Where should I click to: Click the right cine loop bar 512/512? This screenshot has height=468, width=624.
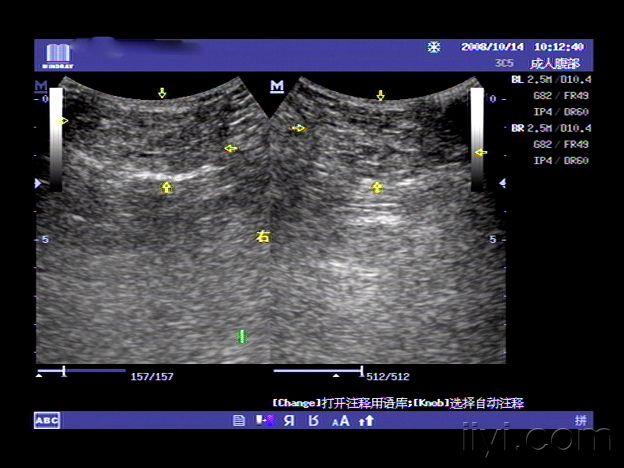[318, 371]
